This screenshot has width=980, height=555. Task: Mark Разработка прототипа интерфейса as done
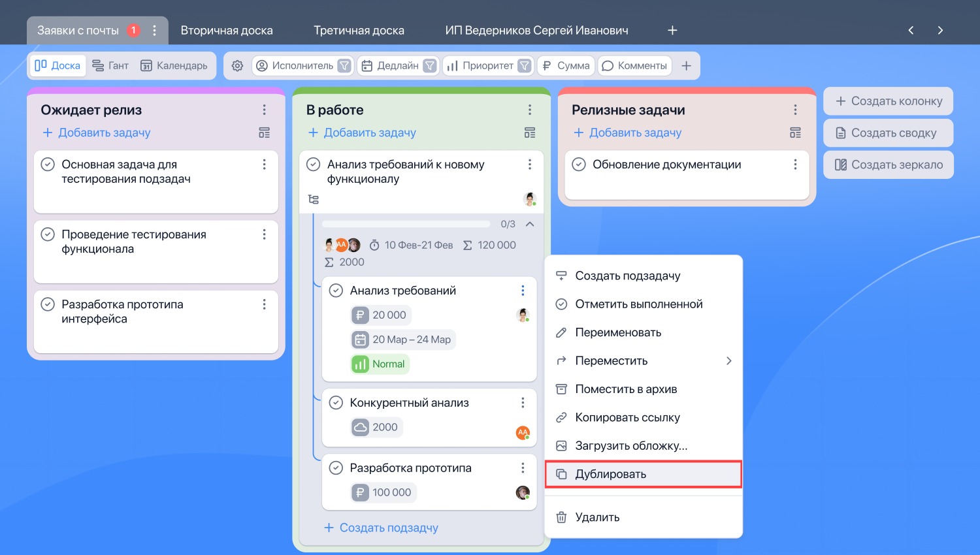click(x=48, y=304)
